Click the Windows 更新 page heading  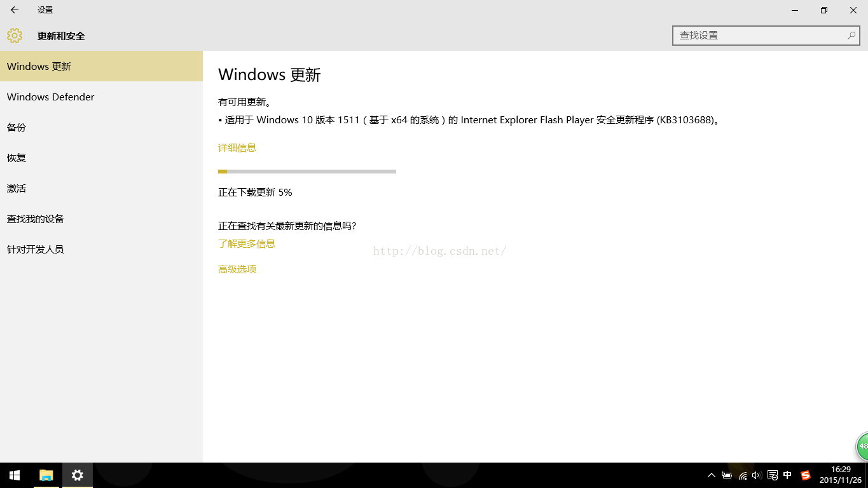click(x=270, y=74)
